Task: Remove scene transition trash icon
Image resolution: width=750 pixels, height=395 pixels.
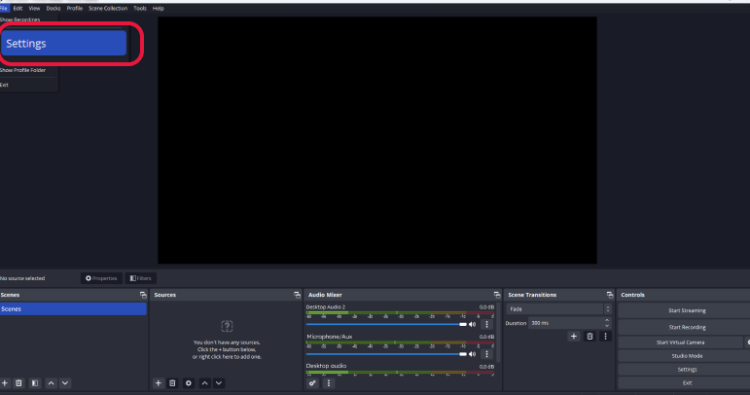Action: pyautogui.click(x=590, y=336)
